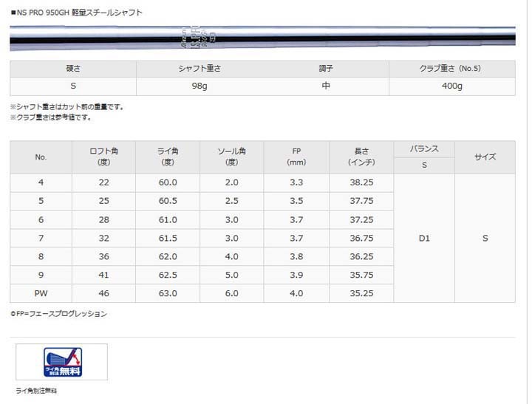Click the ライ角 (度) header
532x404 pixels.
(168, 157)
